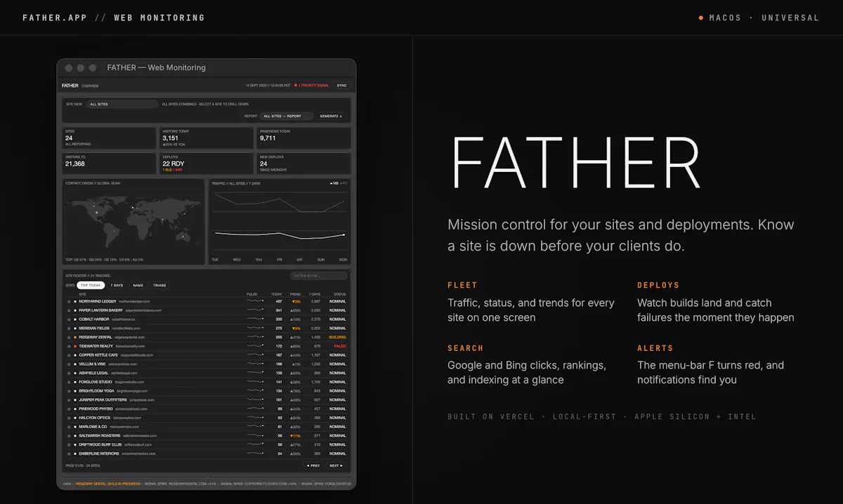Favorite Copper Kettle Cafe via star

pos(69,355)
